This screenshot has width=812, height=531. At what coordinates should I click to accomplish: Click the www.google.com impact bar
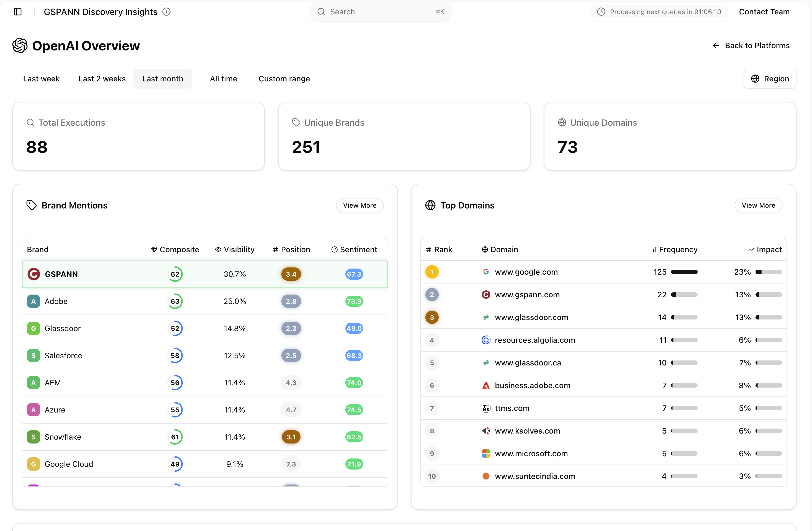(769, 272)
